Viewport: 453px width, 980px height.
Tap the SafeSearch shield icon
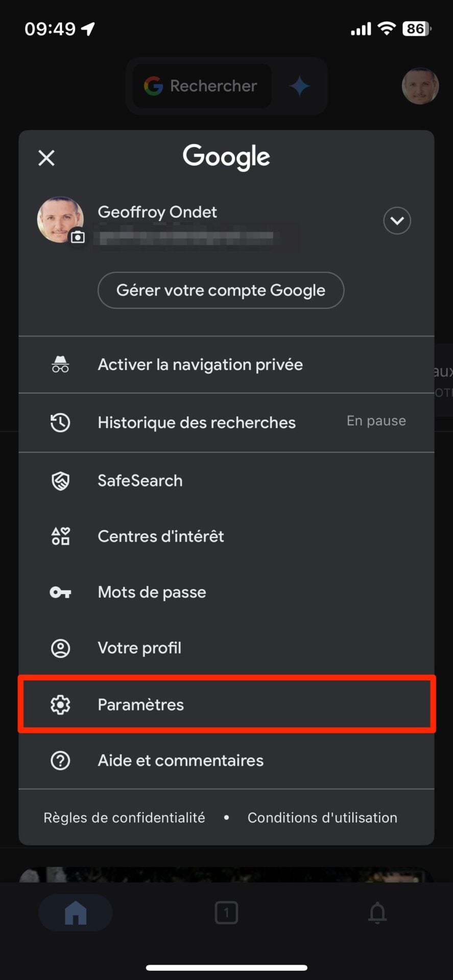click(x=60, y=481)
